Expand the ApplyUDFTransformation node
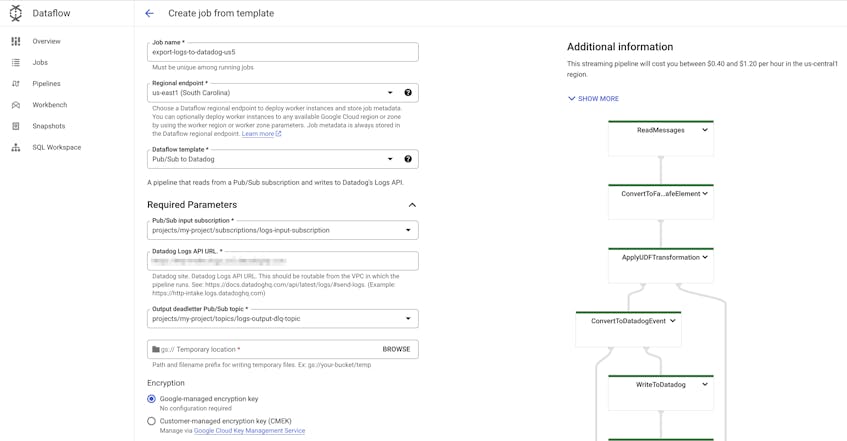Screen dimensions: 847x441 pos(705,257)
